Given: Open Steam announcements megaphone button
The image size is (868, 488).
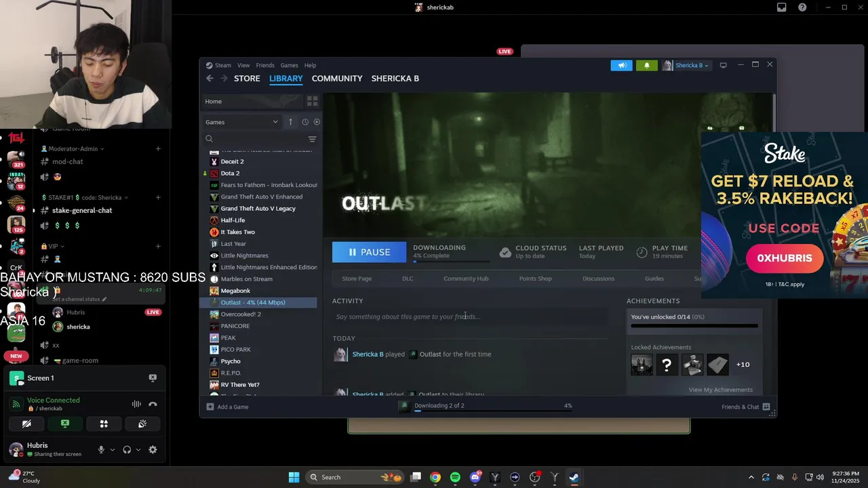Looking at the screenshot, I should (621, 66).
